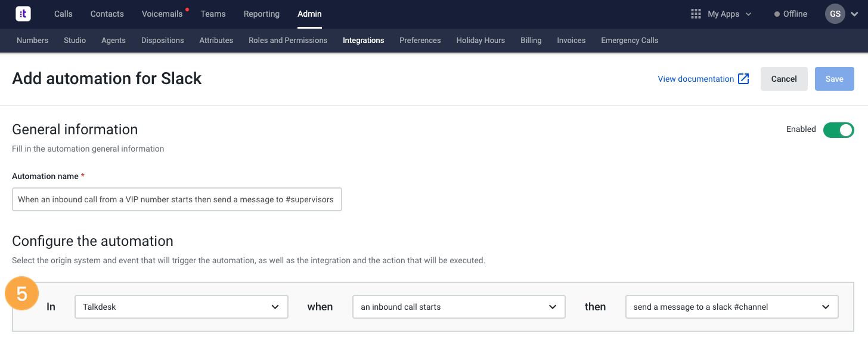Open Roles and Permissions section
The height and width of the screenshot is (339, 868).
288,41
